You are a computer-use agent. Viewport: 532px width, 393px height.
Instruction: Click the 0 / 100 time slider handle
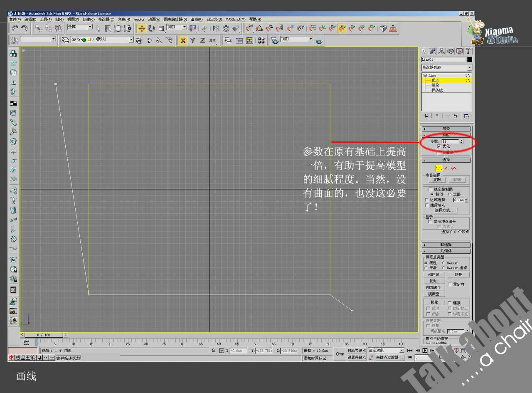(44, 335)
